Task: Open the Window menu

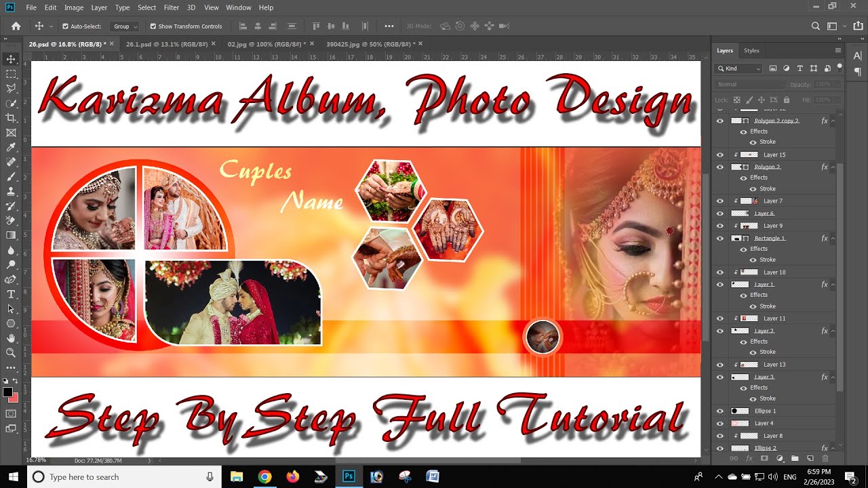Action: tap(239, 7)
